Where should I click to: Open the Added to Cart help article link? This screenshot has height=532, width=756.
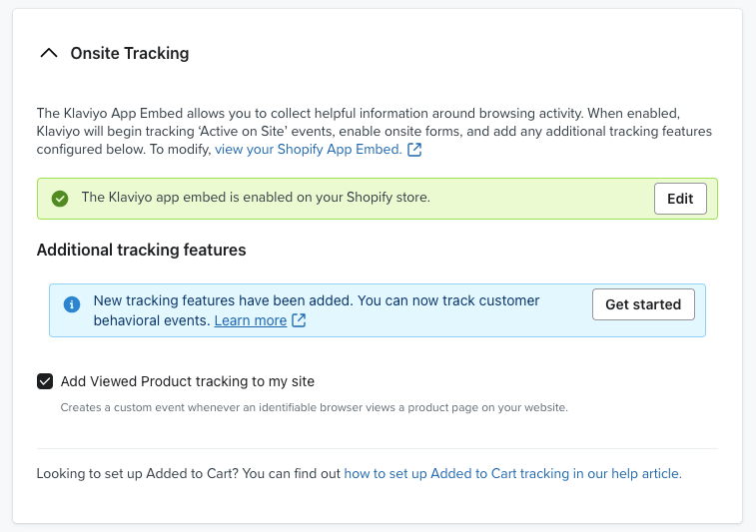point(512,473)
